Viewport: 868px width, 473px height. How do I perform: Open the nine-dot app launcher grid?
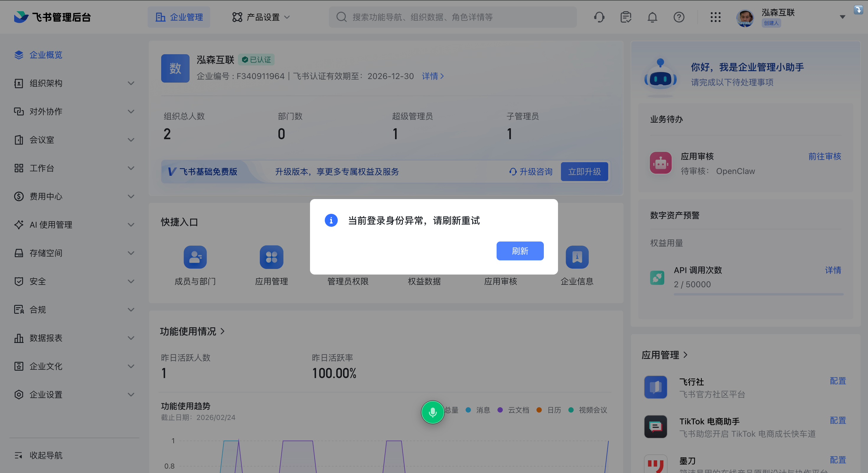(715, 17)
